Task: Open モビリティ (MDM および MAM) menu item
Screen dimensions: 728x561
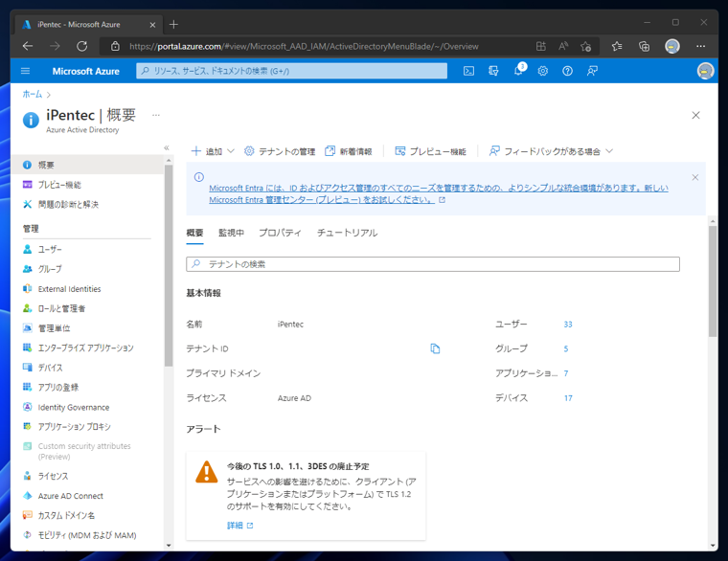Action: (87, 535)
